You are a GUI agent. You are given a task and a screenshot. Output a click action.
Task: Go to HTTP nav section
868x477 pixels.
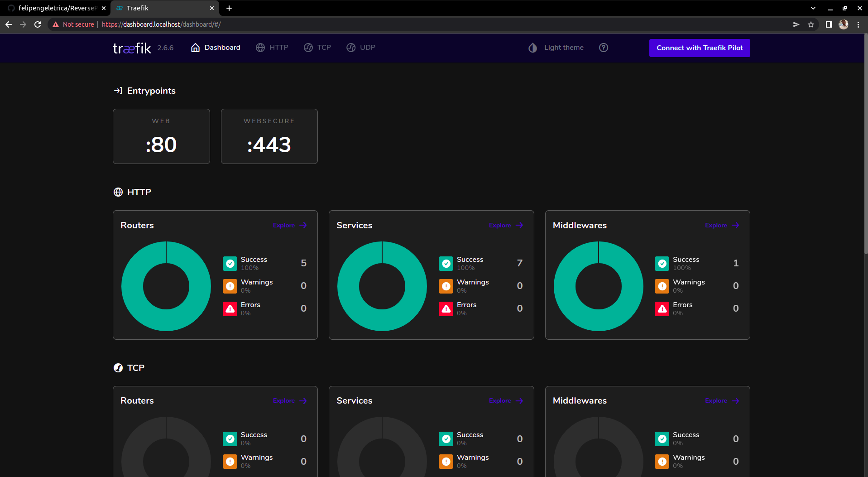click(272, 48)
